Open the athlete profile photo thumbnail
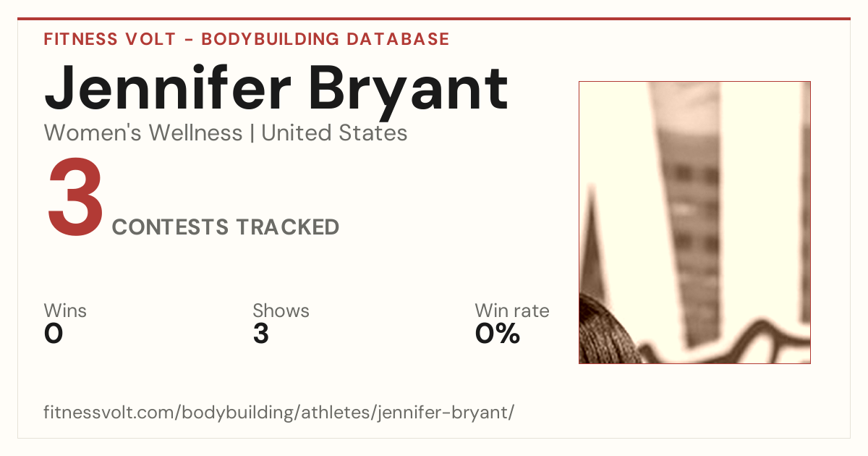This screenshot has height=456, width=868. pyautogui.click(x=694, y=222)
